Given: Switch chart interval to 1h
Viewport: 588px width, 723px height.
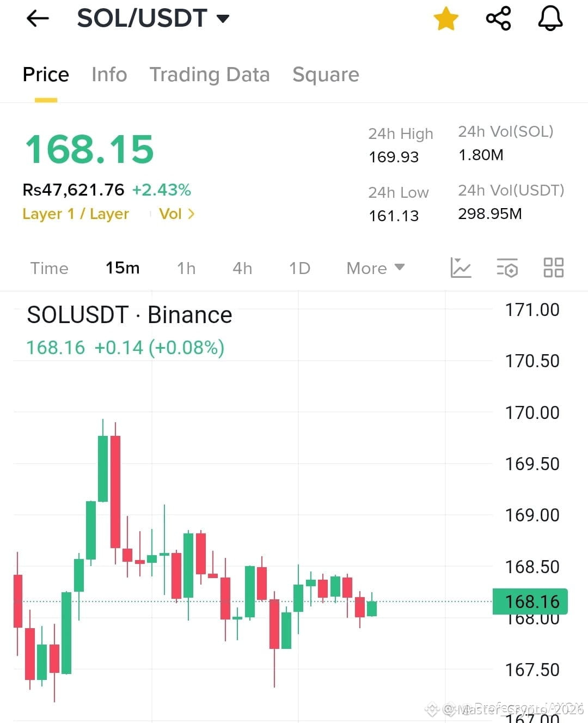Looking at the screenshot, I should click(186, 268).
